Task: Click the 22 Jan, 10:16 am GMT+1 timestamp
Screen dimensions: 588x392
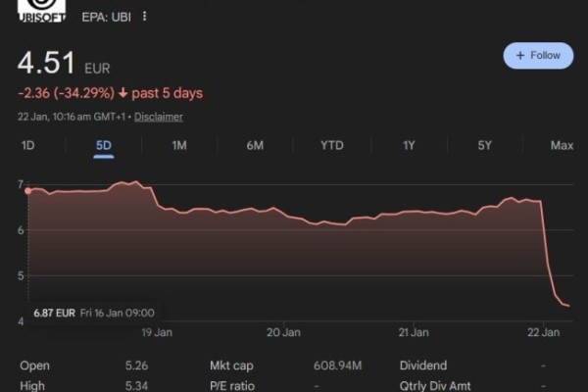Action: coord(72,117)
